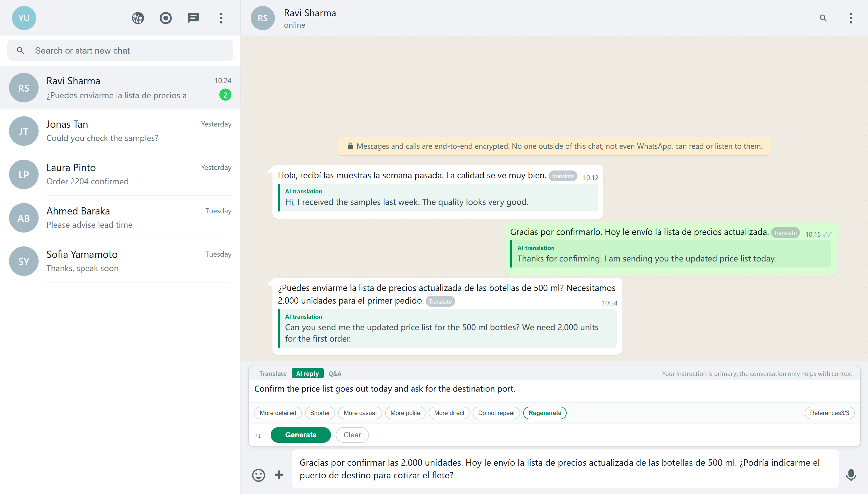Open the Communities icon in sidebar header

click(x=138, y=18)
